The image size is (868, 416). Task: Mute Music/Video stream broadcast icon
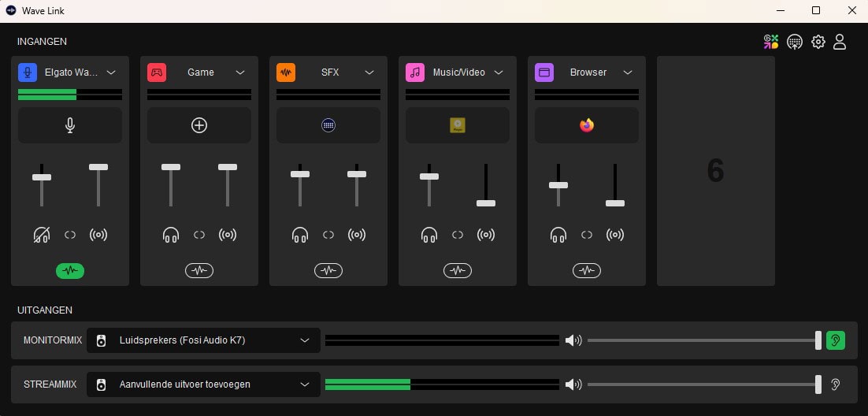486,235
